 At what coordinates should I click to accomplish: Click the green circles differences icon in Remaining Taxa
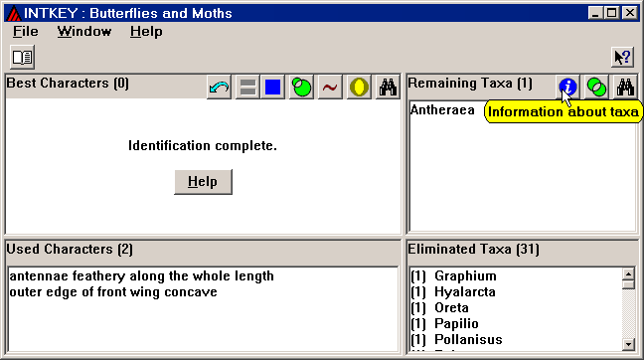coord(596,88)
